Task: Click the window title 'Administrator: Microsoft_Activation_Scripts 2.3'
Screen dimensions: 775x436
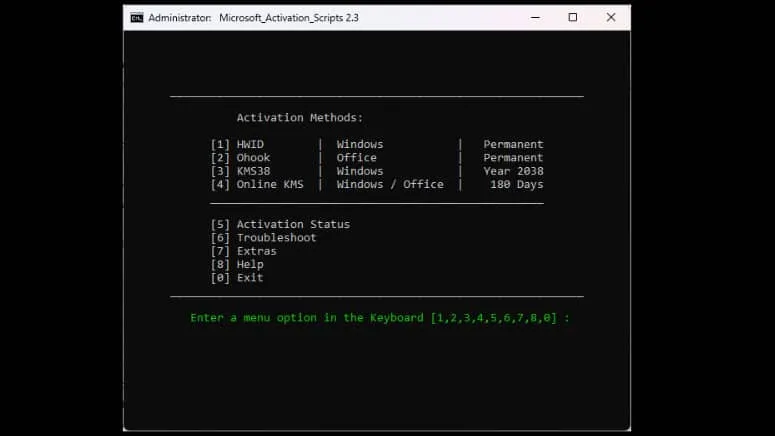Action: [254, 18]
